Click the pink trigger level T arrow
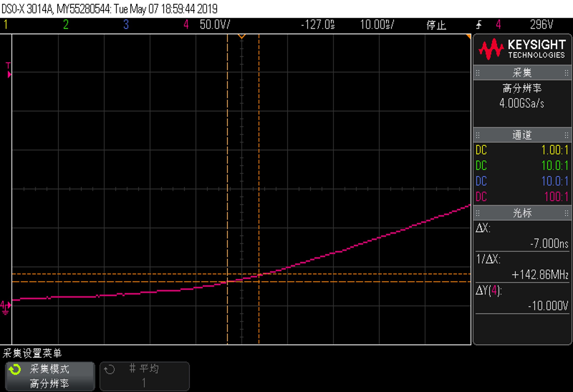 9,74
